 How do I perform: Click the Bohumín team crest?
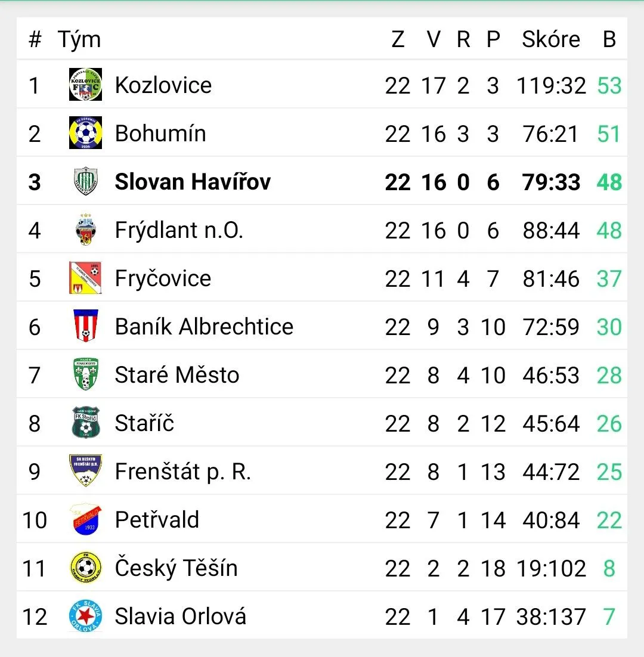coord(85,133)
